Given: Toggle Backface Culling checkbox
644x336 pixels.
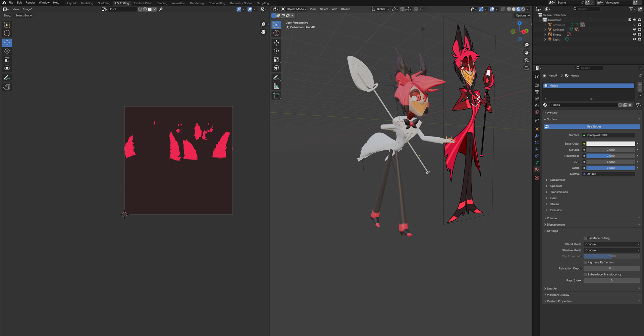Looking at the screenshot, I should pyautogui.click(x=585, y=238).
